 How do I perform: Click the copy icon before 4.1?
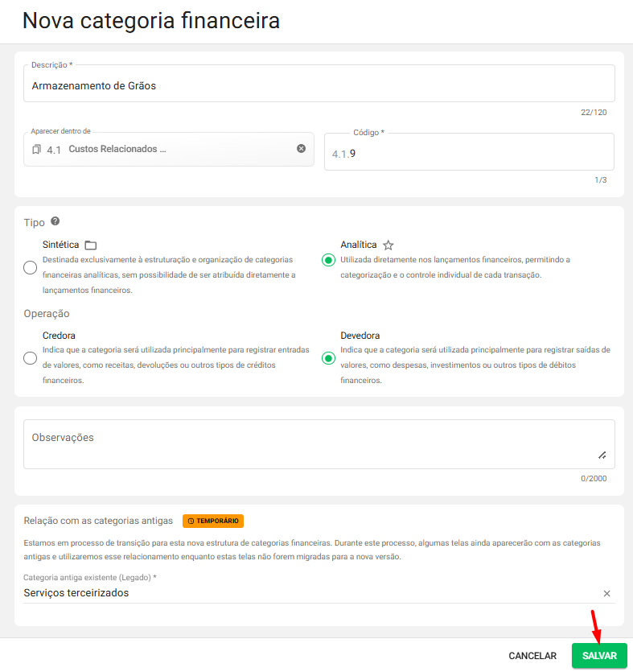coord(36,150)
